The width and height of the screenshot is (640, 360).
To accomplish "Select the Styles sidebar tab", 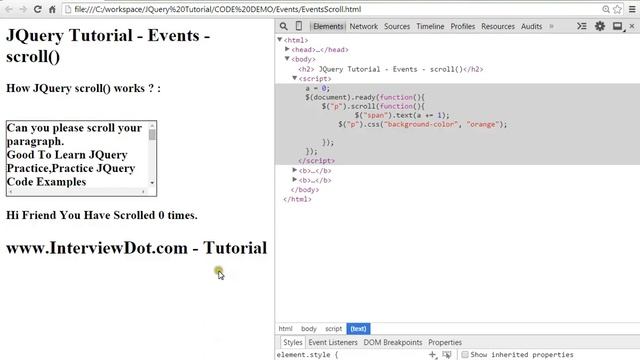I will [292, 342].
